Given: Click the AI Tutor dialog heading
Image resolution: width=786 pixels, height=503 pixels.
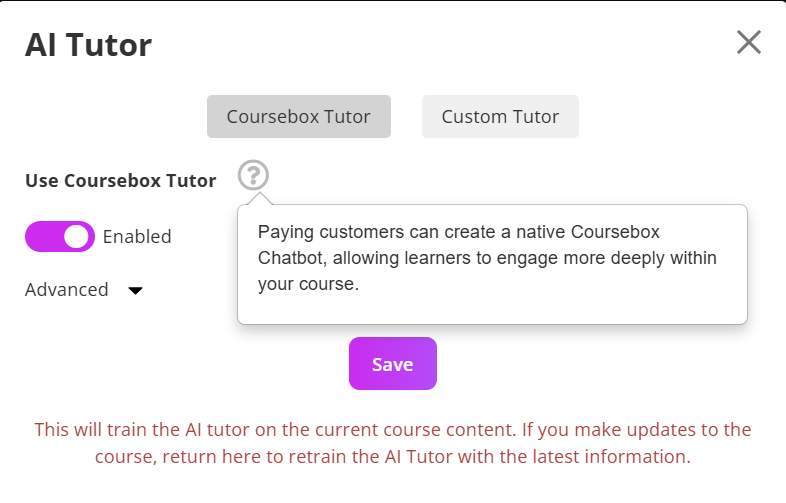Looking at the screenshot, I should [88, 45].
